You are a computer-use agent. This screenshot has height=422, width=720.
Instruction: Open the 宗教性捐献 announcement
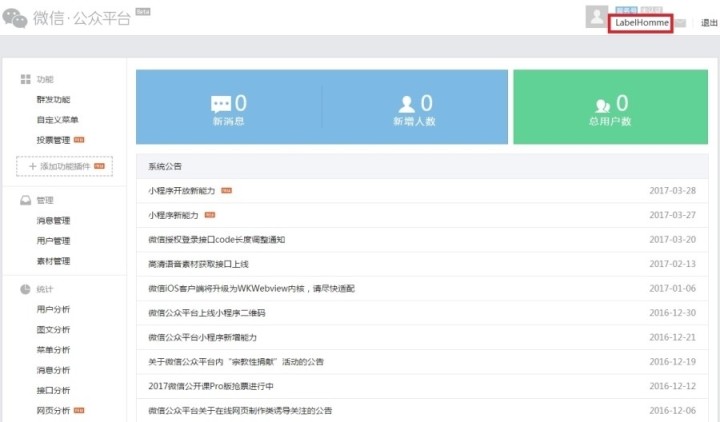236,361
